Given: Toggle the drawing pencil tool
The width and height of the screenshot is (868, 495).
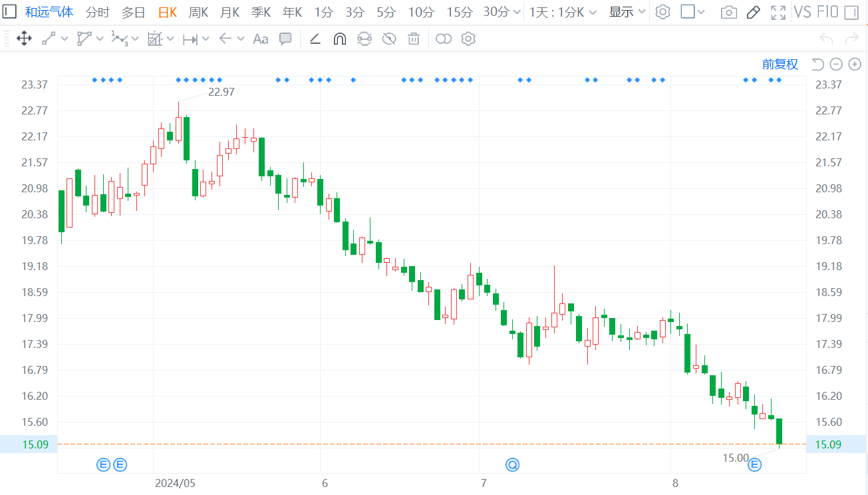Looking at the screenshot, I should pyautogui.click(x=753, y=12).
